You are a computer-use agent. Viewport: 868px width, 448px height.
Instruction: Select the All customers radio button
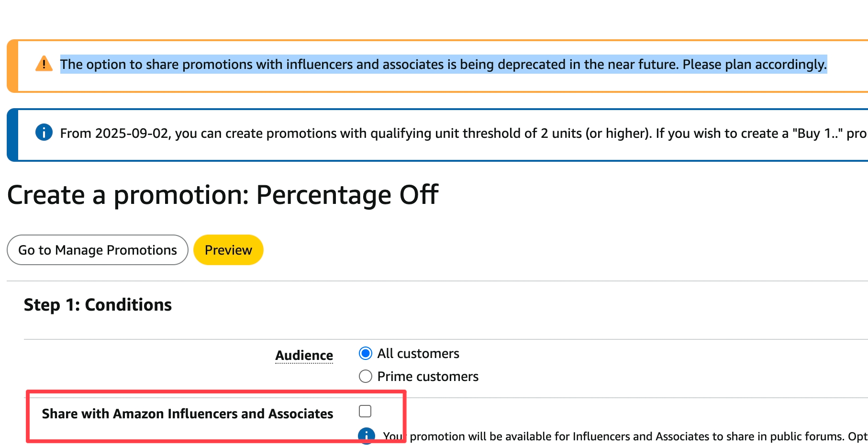point(366,353)
